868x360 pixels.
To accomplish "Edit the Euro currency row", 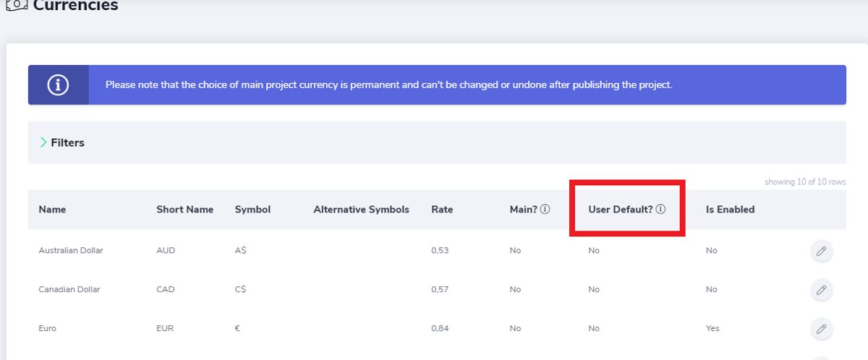I will (821, 329).
